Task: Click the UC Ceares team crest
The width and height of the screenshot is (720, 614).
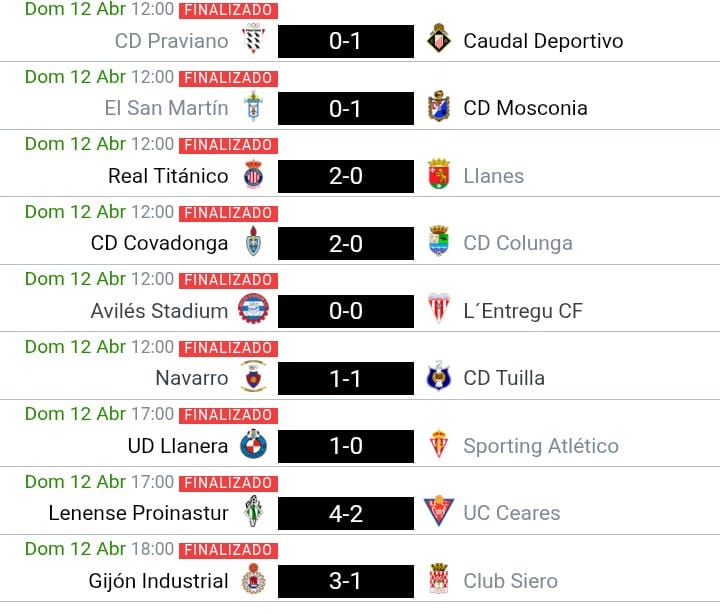Action: (437, 513)
